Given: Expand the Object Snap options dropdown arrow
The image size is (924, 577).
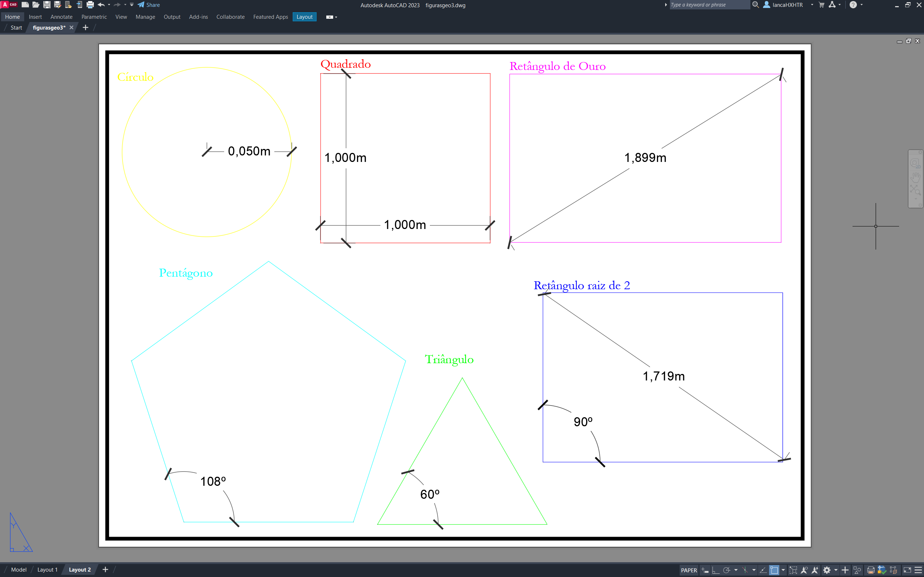Looking at the screenshot, I should pyautogui.click(x=783, y=570).
